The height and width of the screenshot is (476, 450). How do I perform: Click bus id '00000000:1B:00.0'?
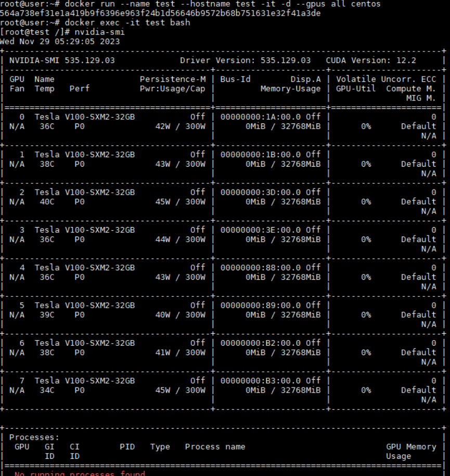click(261, 155)
